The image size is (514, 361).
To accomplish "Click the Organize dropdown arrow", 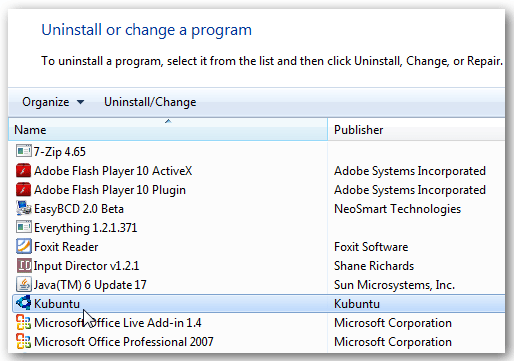I will [x=80, y=102].
